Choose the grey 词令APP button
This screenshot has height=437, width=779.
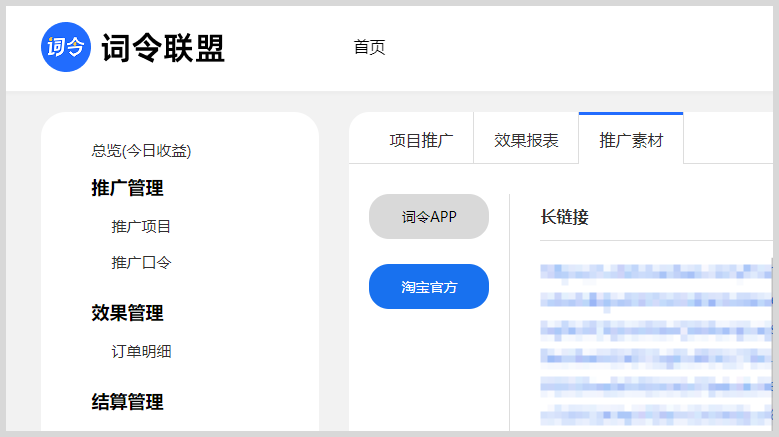click(429, 217)
